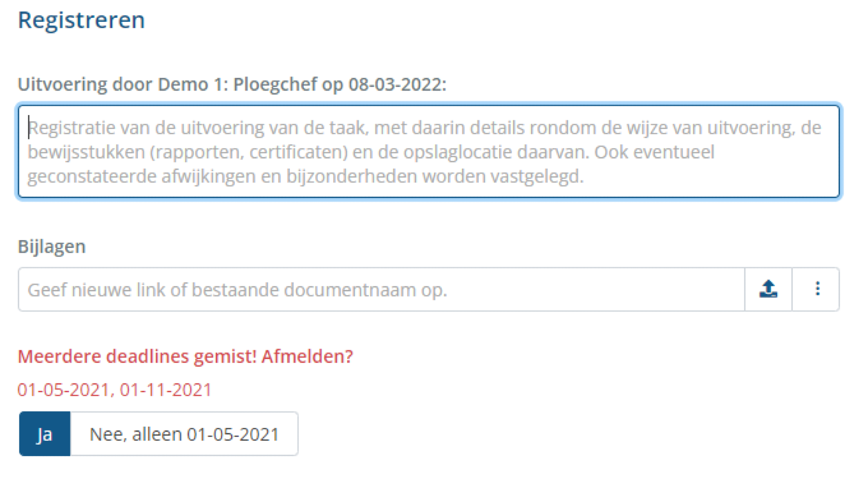Open the three-dot attachment options menu
868x488 pixels.
pos(816,289)
